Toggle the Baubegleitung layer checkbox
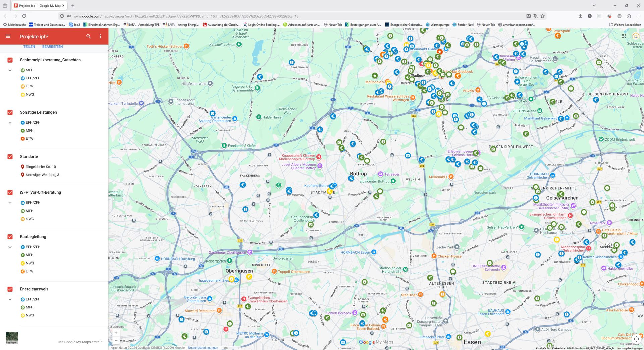The width and height of the screenshot is (644, 350). click(10, 237)
